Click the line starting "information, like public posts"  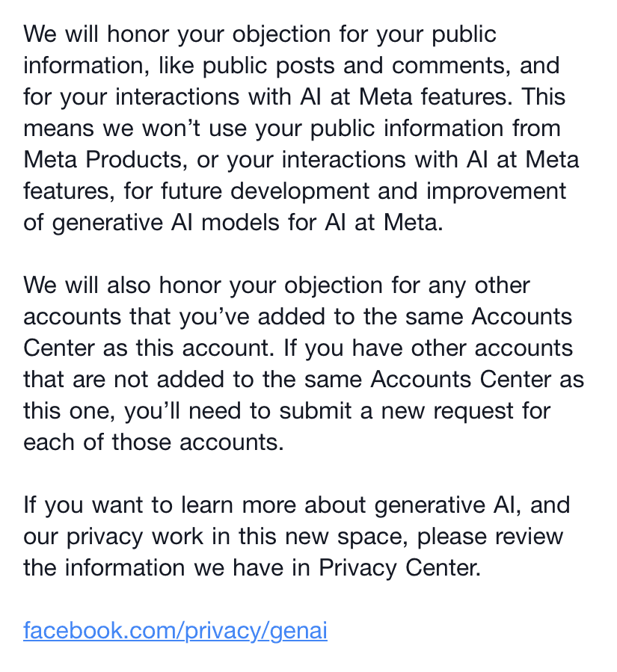click(292, 66)
